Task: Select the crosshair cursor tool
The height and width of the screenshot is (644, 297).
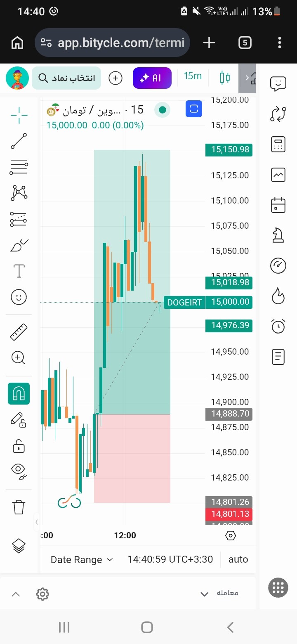Action: (19, 115)
